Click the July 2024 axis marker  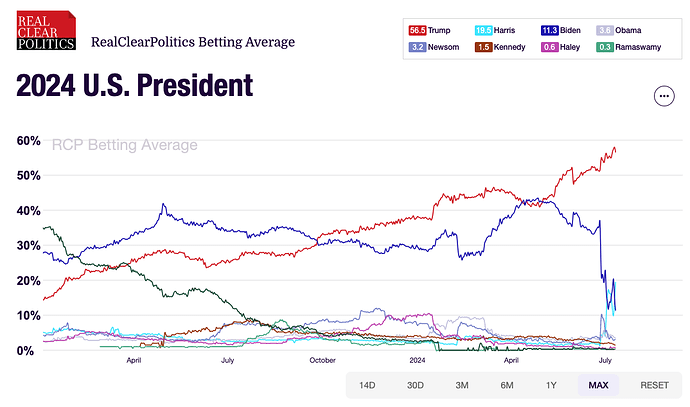605,360
